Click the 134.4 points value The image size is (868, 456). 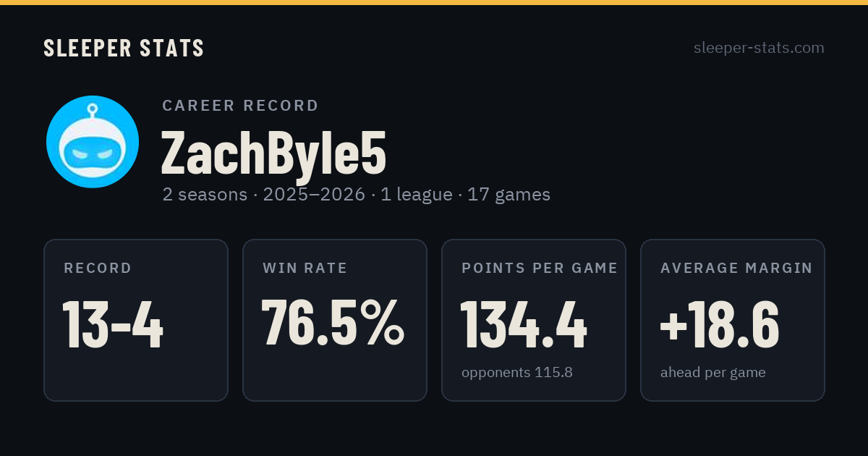(x=524, y=324)
